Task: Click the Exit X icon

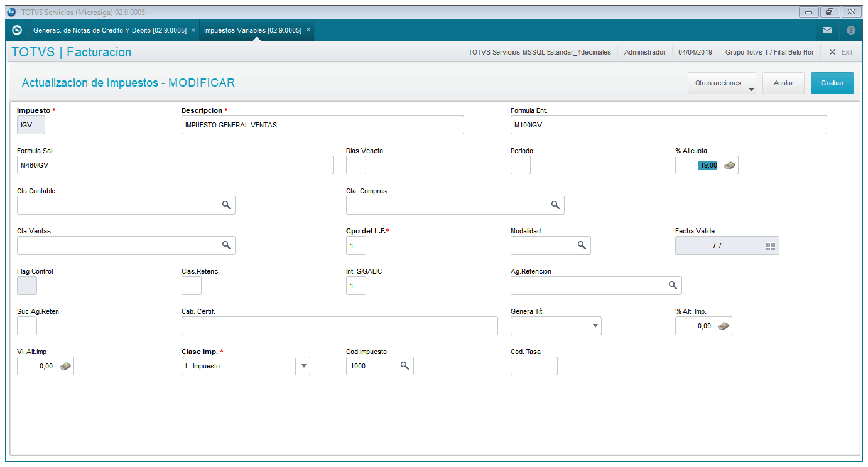Action: [832, 52]
